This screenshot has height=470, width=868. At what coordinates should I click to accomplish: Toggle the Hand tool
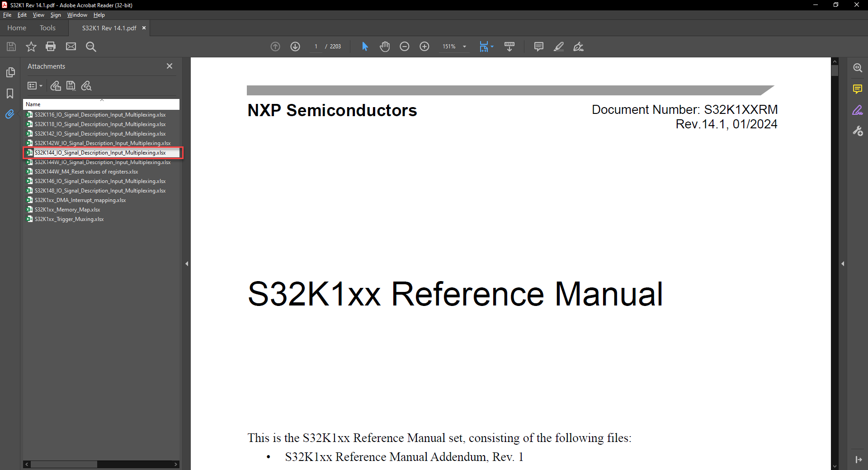pos(385,46)
